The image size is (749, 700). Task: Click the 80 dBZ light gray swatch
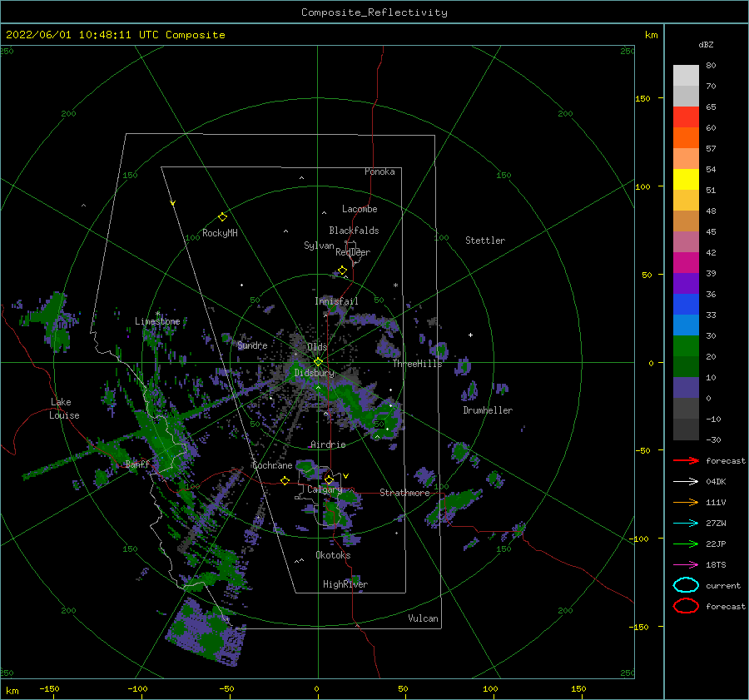click(686, 75)
